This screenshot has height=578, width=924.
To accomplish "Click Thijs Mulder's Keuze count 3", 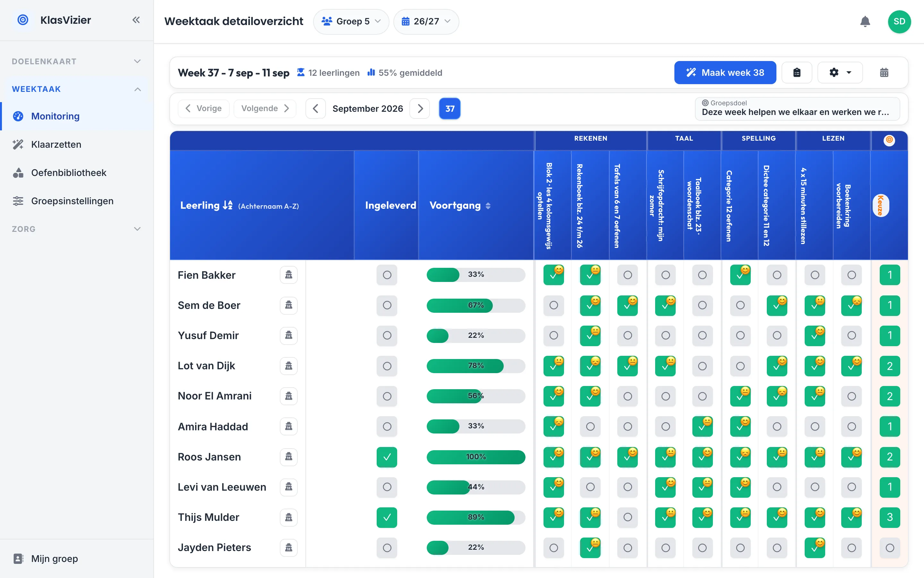I will click(x=890, y=517).
